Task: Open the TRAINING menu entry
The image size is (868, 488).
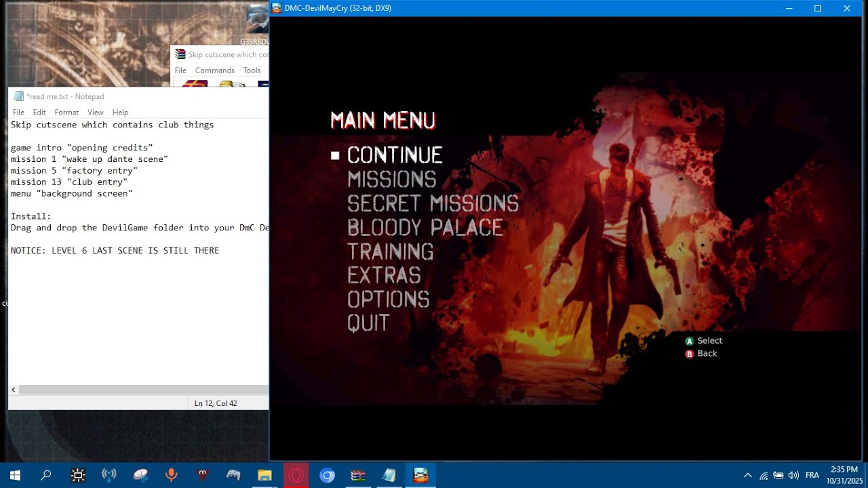Action: pyautogui.click(x=391, y=251)
